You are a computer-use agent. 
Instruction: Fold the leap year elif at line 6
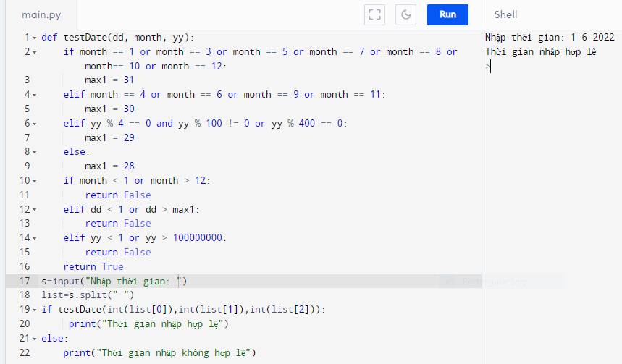[x=35, y=124]
